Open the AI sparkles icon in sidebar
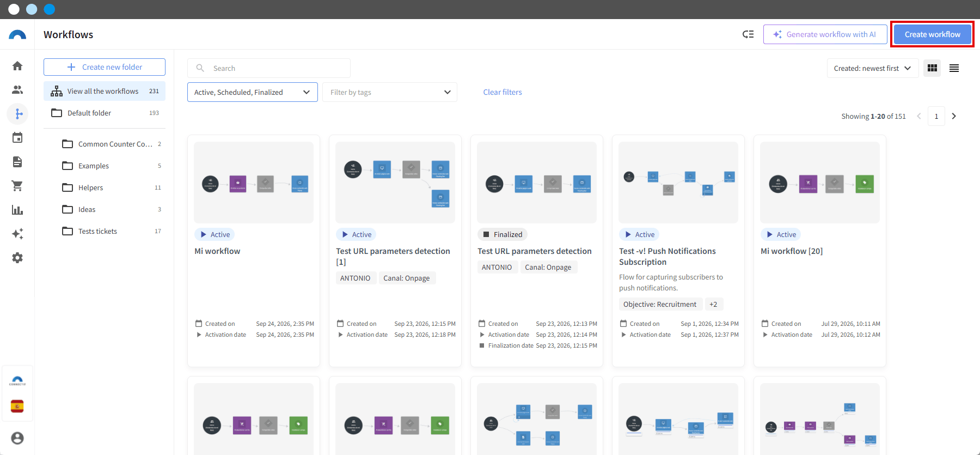 click(x=17, y=234)
